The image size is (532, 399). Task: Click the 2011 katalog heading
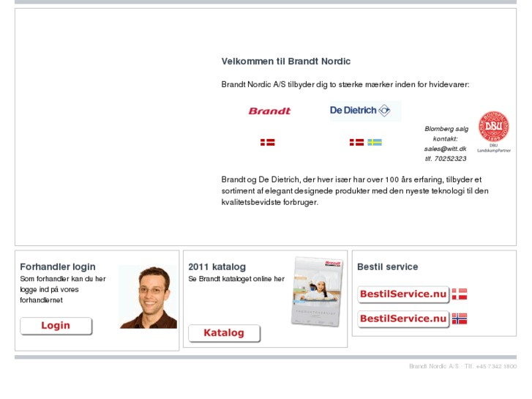217,267
